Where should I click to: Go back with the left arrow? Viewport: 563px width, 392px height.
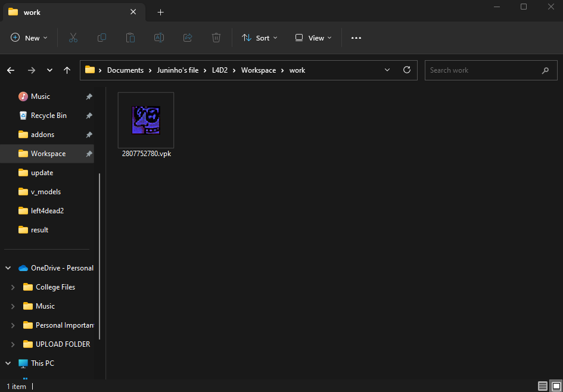[x=11, y=70]
